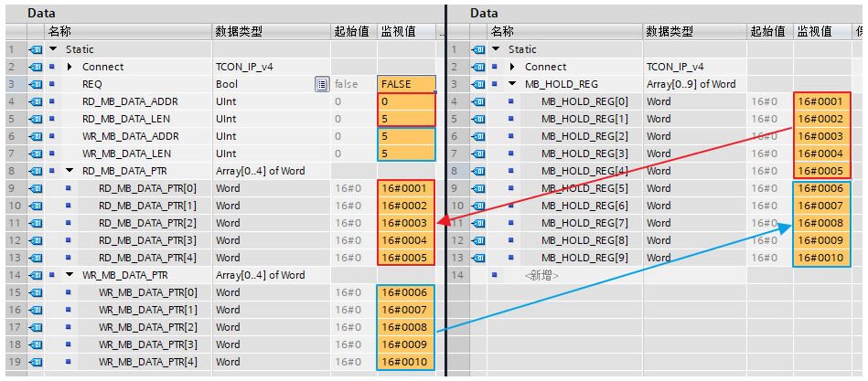
Task: Select monitor value 16#0003 of RD_MB_DATA_PTR[2]
Action: pyautogui.click(x=407, y=224)
